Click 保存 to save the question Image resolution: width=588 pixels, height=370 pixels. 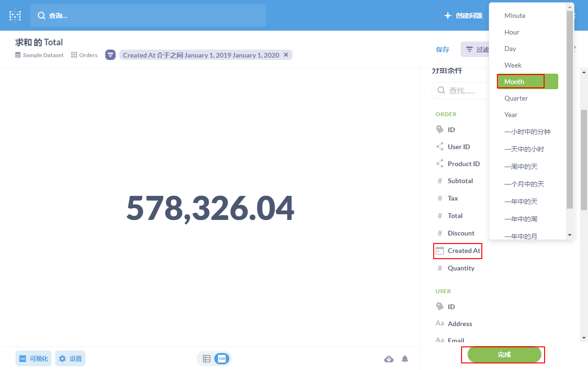click(443, 50)
